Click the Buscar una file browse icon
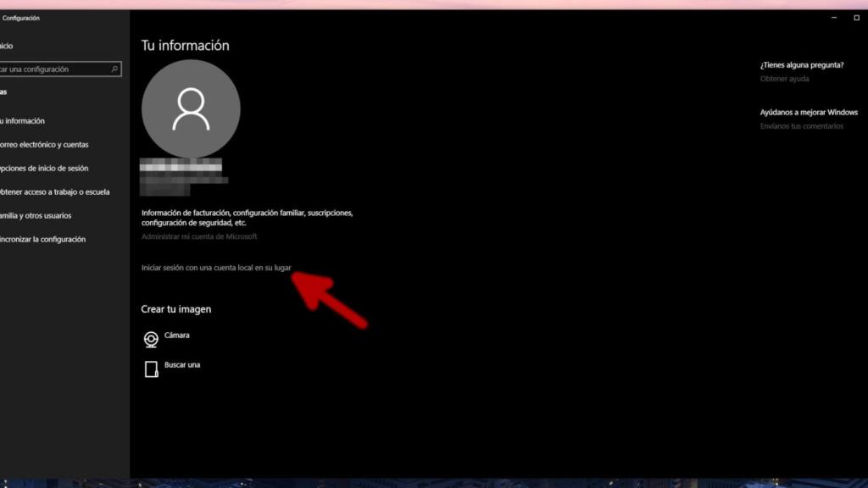868x488 pixels. 151,369
